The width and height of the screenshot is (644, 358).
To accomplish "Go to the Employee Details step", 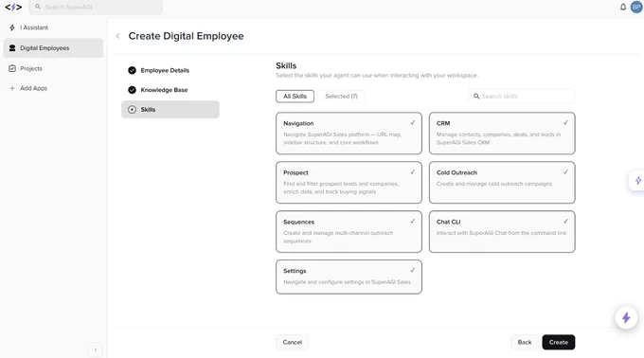I will [x=170, y=70].
